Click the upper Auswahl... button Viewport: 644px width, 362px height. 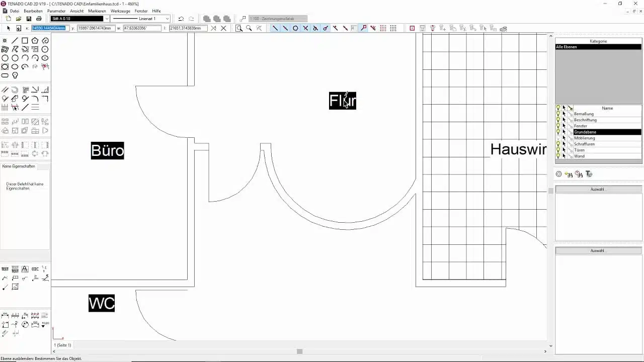click(598, 190)
